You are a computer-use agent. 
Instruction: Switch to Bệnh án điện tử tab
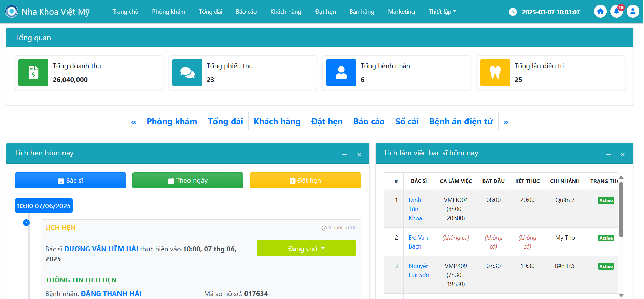point(461,122)
